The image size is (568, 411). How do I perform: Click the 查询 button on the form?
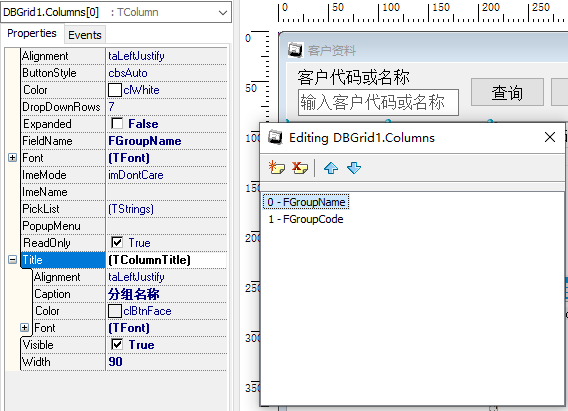507,92
